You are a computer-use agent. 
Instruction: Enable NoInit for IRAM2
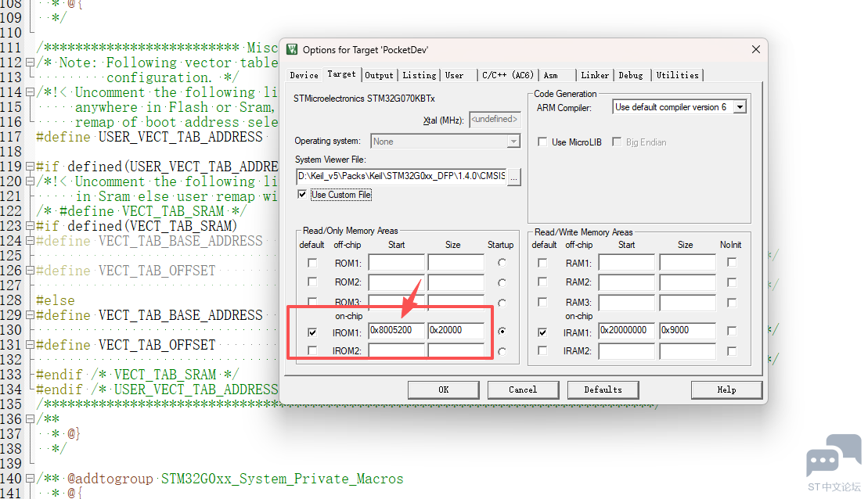click(732, 350)
